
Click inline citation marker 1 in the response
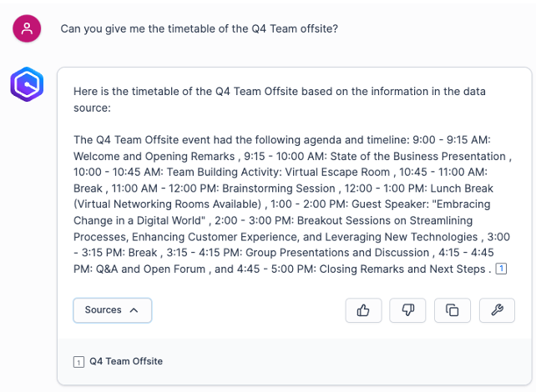501,269
